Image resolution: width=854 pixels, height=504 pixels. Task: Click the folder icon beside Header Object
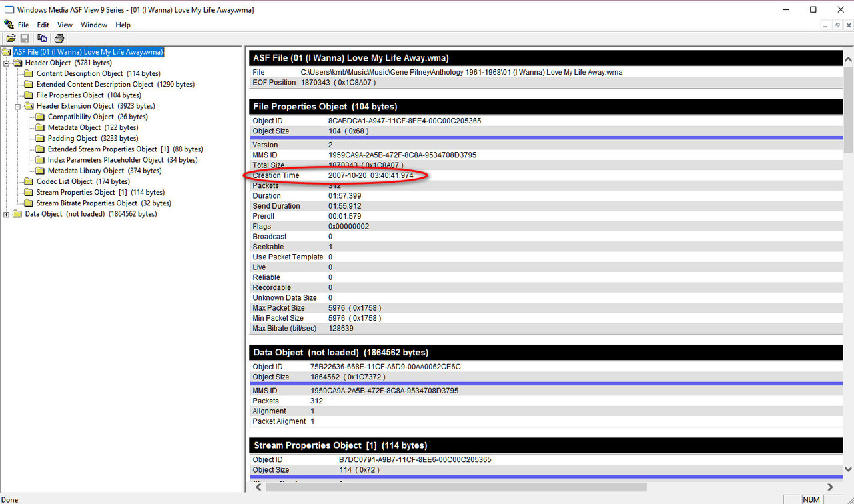17,63
